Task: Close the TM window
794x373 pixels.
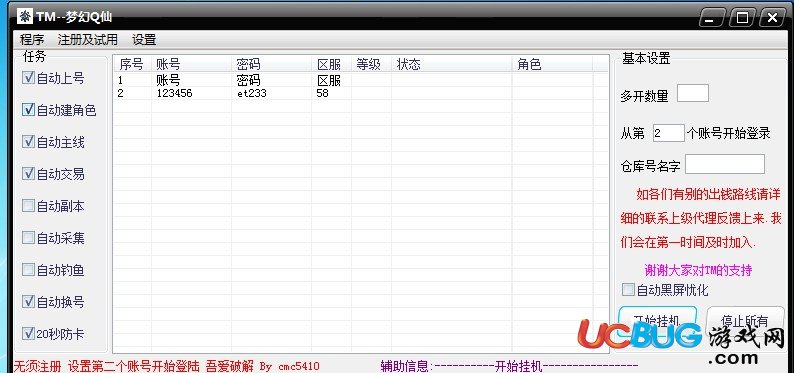Action: coord(771,18)
